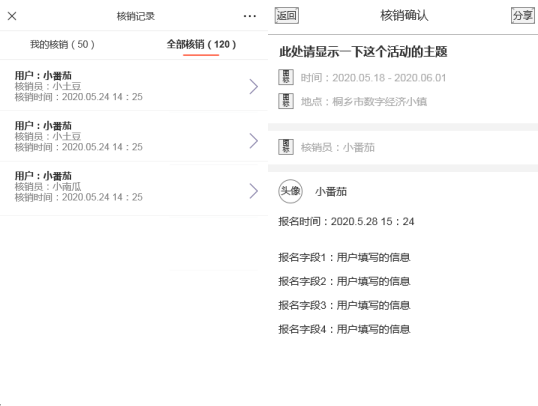Click 报名字段1 user info row
The image size is (538, 406).
click(344, 257)
